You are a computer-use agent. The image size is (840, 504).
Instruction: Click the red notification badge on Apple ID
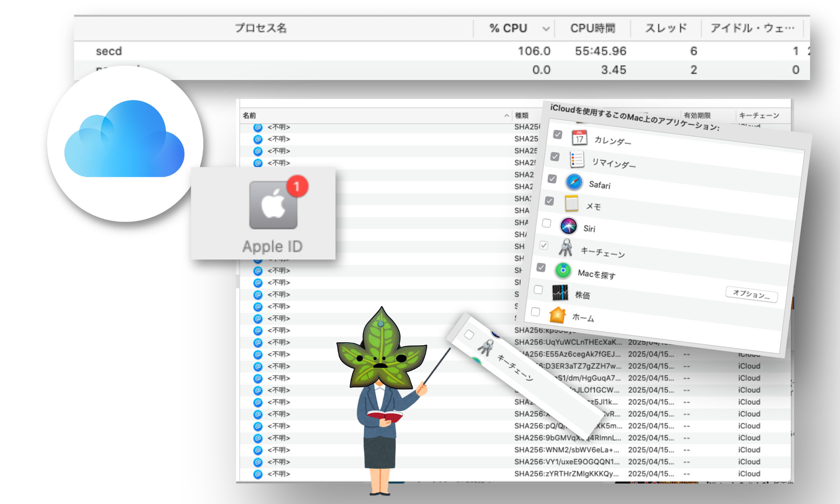pos(297,186)
